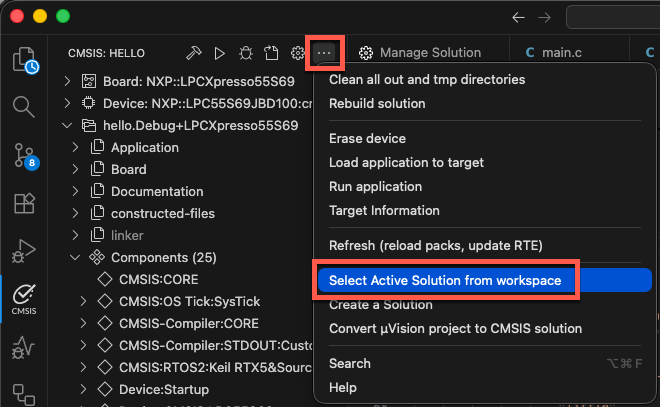Open the Extensions view in activity bar
Screen dimensions: 660x407
coord(24,203)
